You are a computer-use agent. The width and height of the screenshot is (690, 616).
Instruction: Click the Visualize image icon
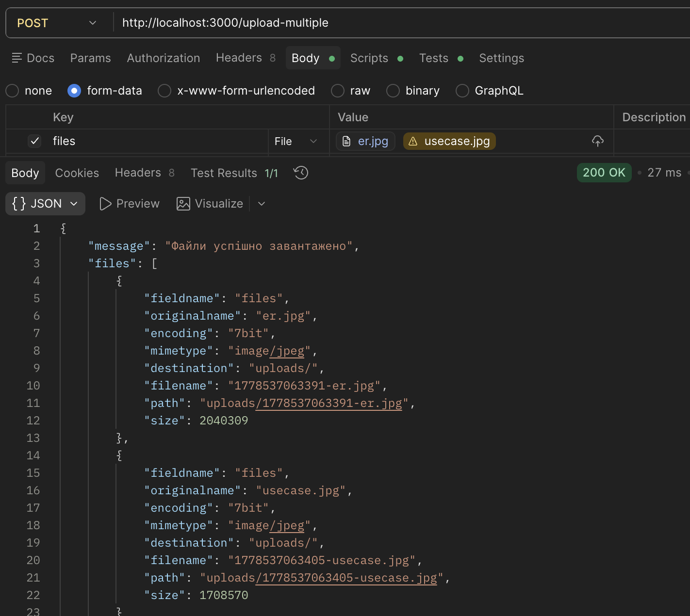point(183,204)
